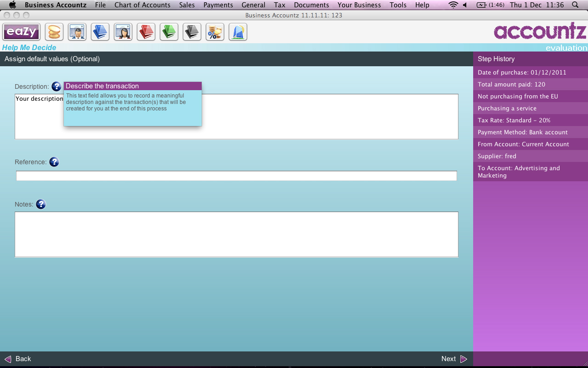This screenshot has width=588, height=368.
Task: Select step history Date of purchase: 01/12/2011
Action: pos(531,72)
